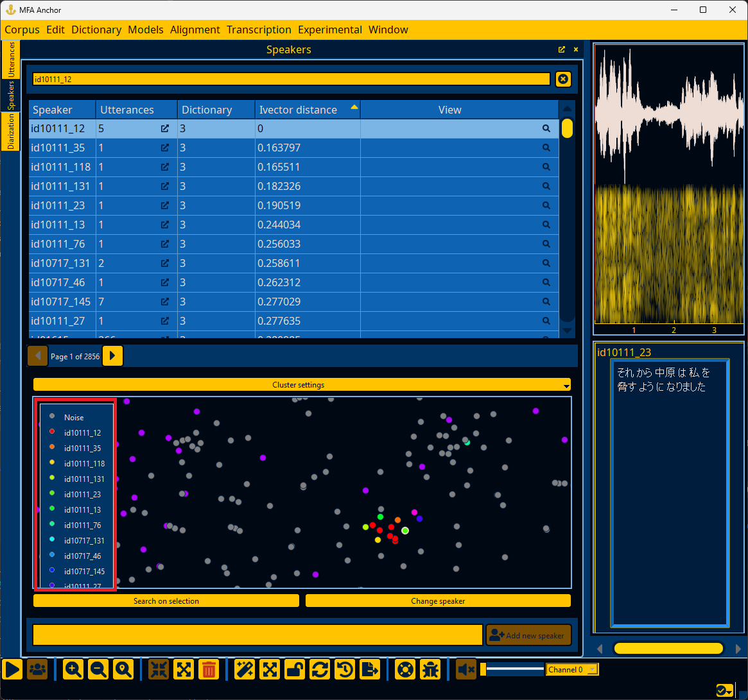Open utterances link icon for id10111_35
Screen dimensions: 748x700
[165, 148]
